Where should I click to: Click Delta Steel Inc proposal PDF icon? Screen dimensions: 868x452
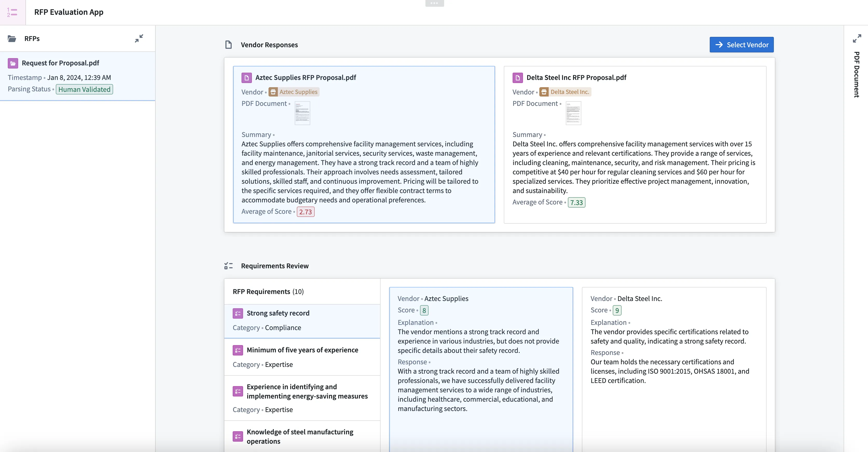click(x=518, y=78)
